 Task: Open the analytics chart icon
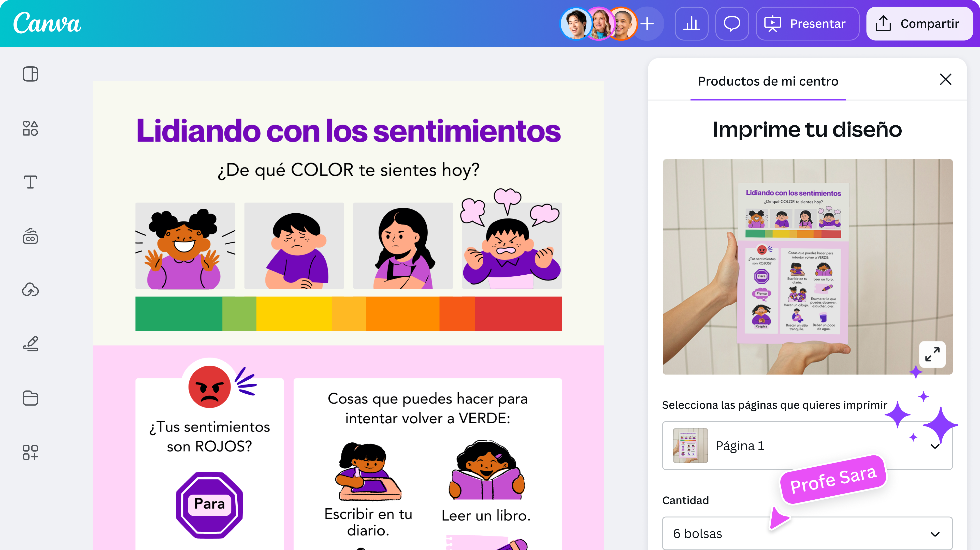point(691,24)
